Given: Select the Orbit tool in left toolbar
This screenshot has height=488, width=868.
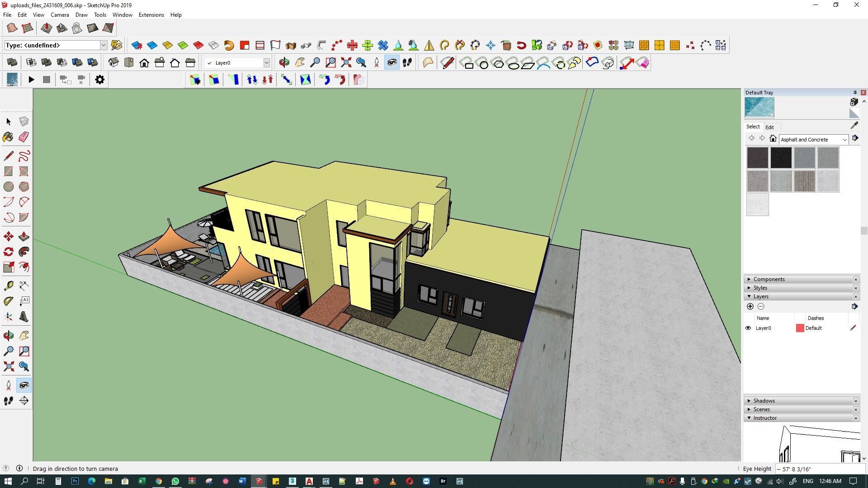Looking at the screenshot, I should pos(8,336).
